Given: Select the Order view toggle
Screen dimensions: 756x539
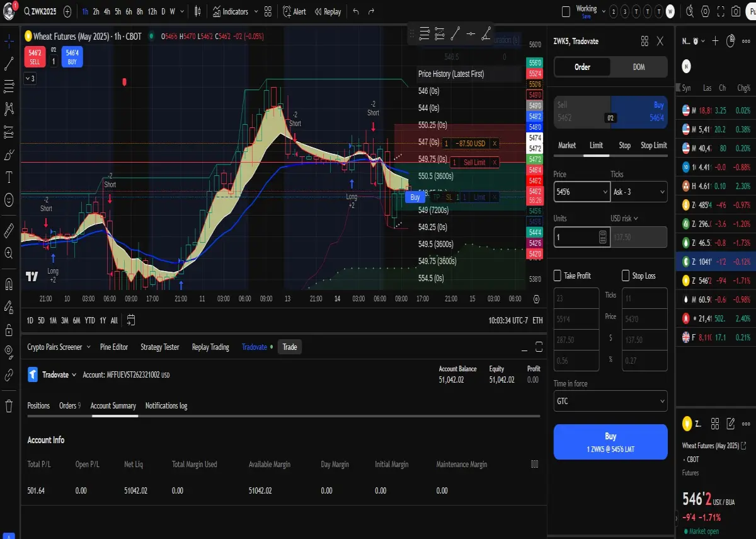Looking at the screenshot, I should tap(582, 67).
